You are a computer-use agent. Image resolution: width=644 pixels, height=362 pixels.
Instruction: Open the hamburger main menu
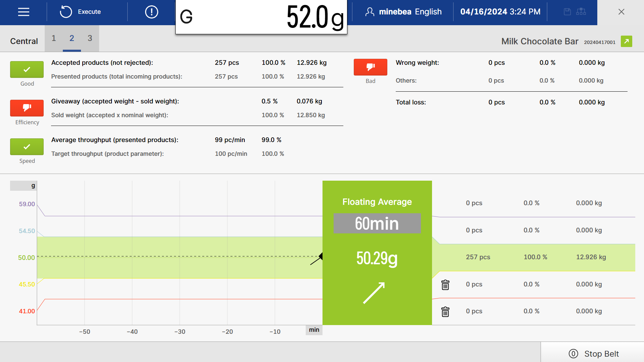(24, 12)
